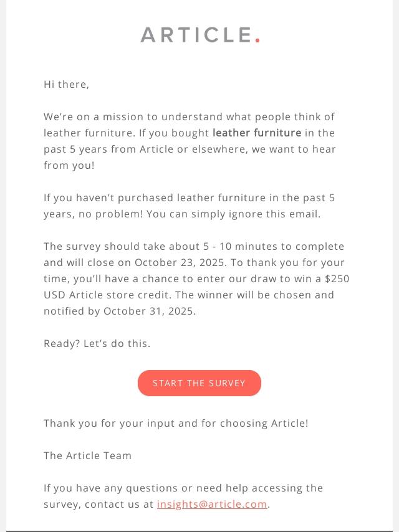Click the "$250" prize amount
The height and width of the screenshot is (532, 399).
tap(337, 278)
